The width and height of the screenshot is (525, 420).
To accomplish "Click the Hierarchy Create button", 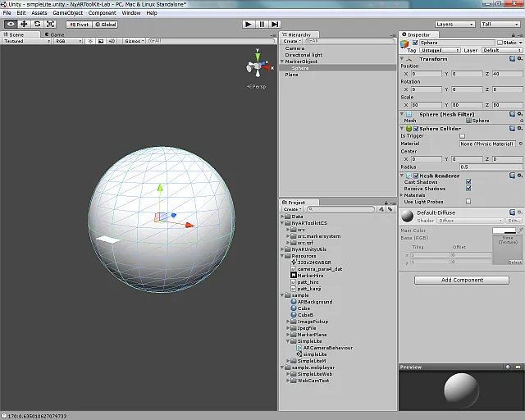I will pos(292,41).
